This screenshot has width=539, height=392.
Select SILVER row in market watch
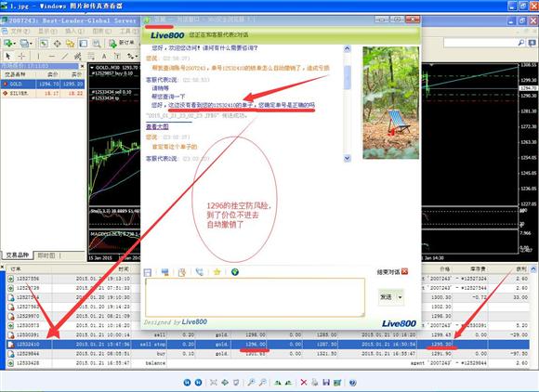coord(43,93)
